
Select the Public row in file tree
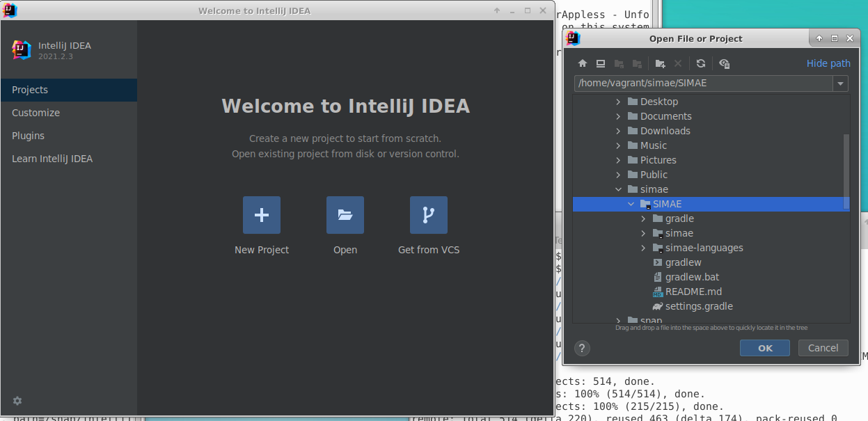pos(711,175)
